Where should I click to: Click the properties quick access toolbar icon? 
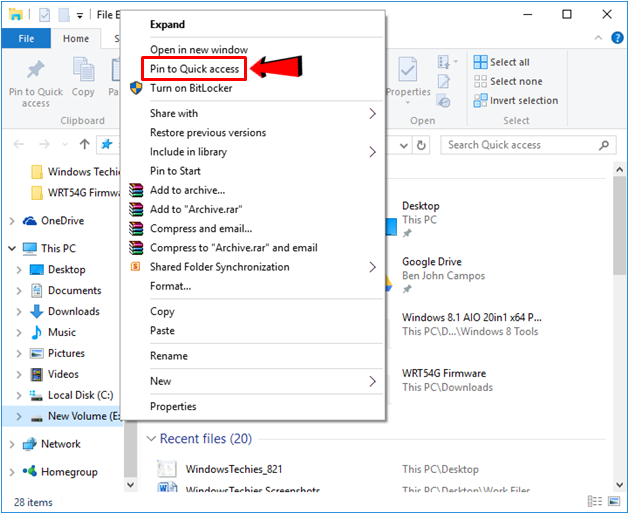(45, 15)
